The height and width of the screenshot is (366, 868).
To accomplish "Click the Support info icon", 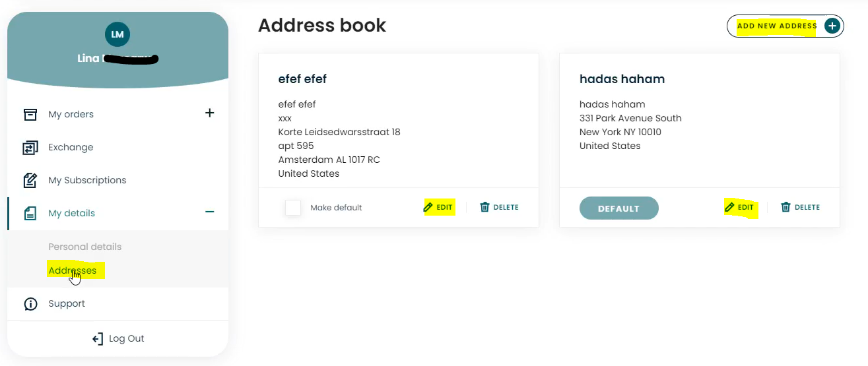I will [30, 304].
